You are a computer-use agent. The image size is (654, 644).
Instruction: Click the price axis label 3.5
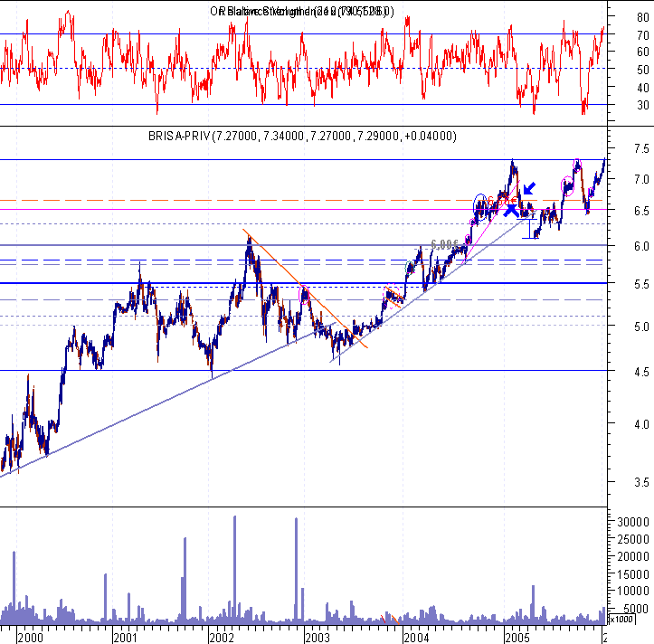(x=641, y=483)
